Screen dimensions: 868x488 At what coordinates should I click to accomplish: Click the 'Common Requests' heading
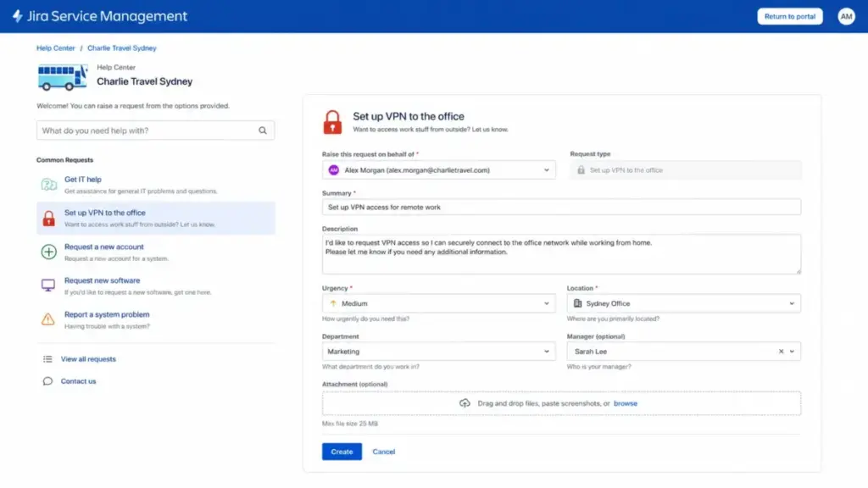point(64,160)
